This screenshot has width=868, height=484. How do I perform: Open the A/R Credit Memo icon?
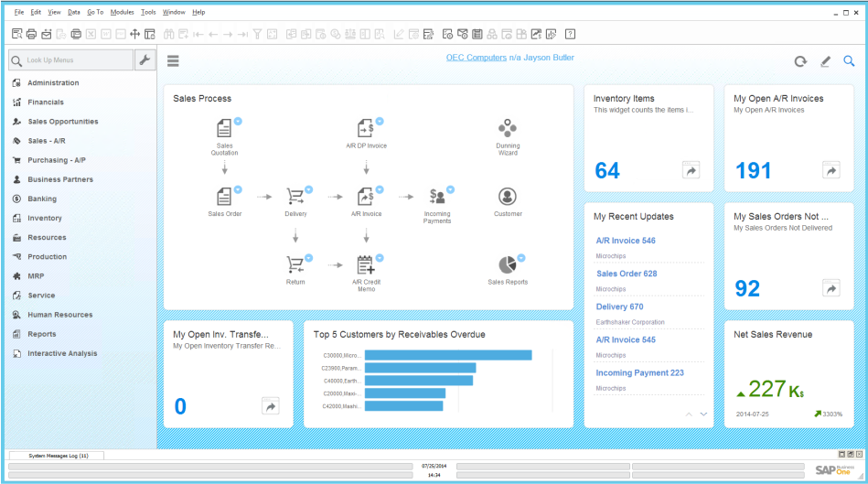pos(365,264)
